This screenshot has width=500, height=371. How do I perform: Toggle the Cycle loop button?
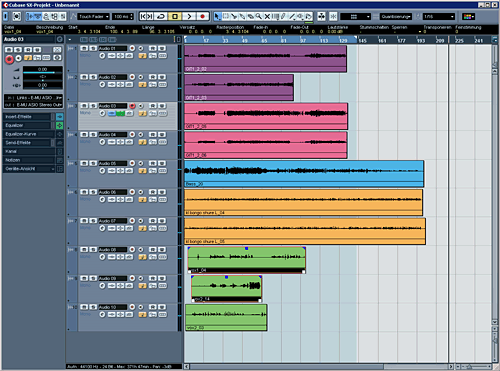[161, 16]
